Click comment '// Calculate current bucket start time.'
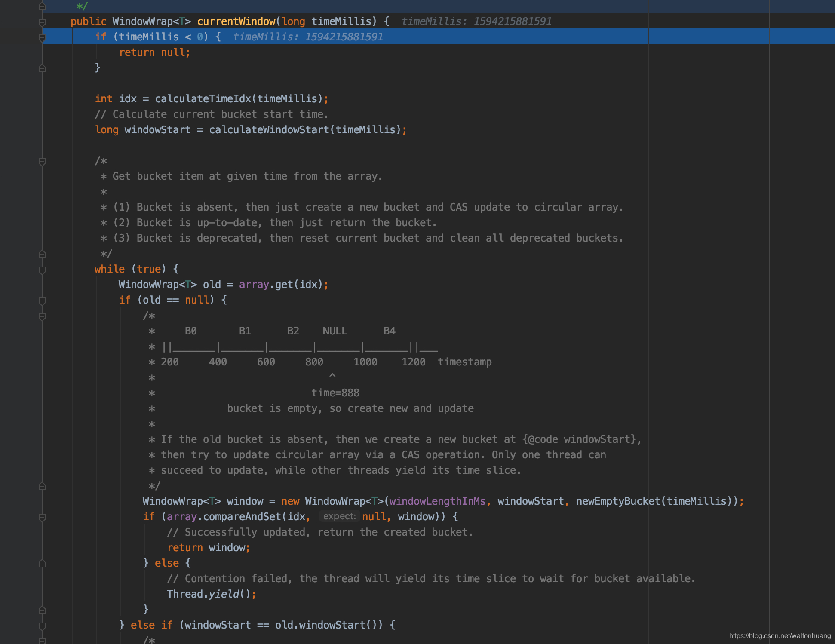 tap(212, 114)
